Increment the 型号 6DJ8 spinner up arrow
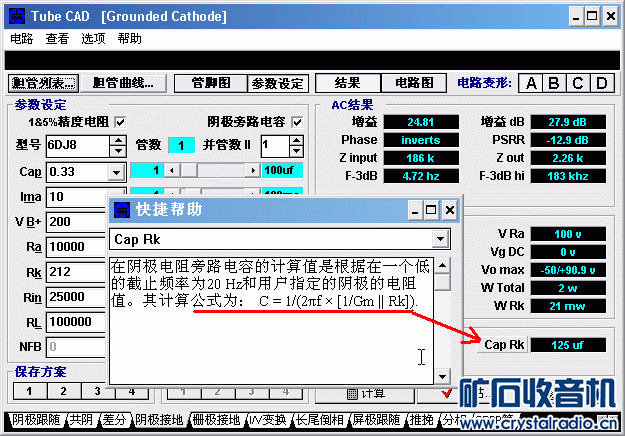 pos(118,141)
